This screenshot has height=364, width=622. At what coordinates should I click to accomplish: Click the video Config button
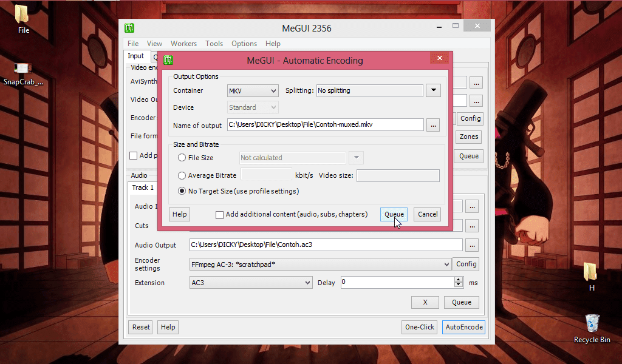click(x=471, y=118)
